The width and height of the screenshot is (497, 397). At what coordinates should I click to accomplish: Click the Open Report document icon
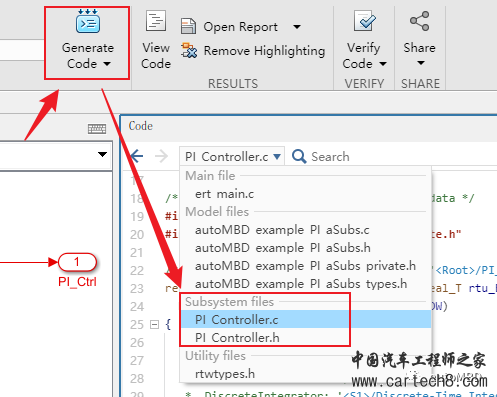(188, 26)
